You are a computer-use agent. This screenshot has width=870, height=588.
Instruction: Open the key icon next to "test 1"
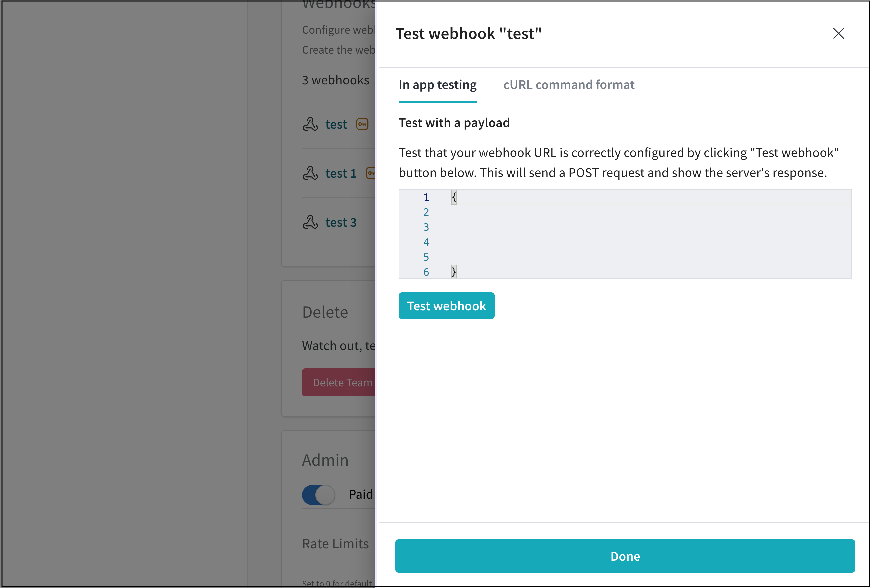(x=371, y=173)
